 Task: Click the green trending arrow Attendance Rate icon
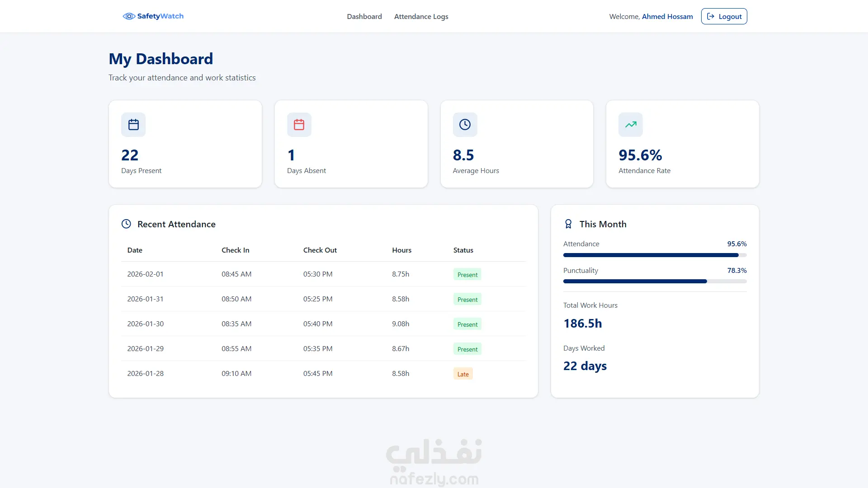(631, 125)
